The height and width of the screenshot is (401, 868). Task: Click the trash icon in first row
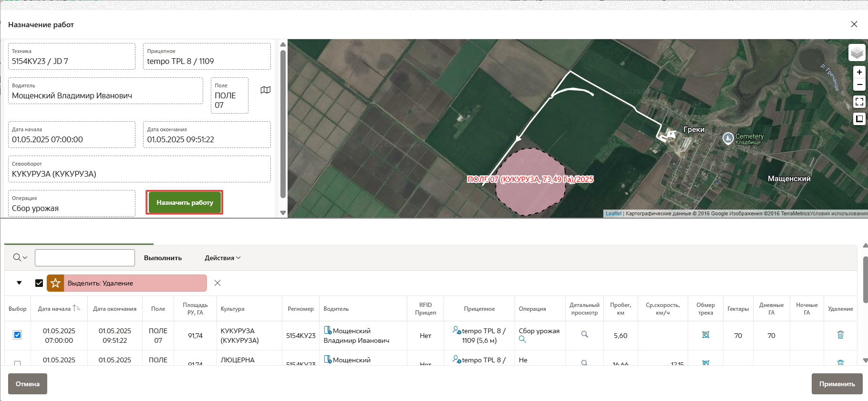[x=840, y=335]
